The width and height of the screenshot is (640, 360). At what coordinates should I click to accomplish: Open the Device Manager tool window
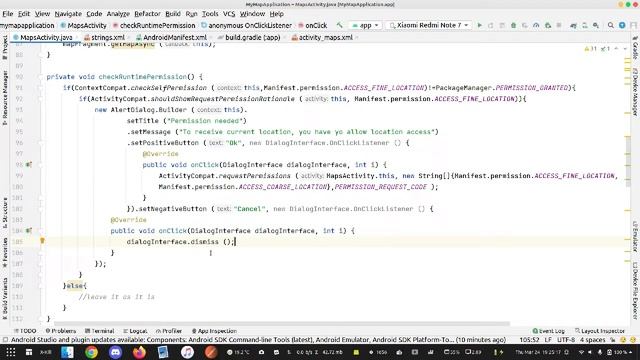(636, 92)
